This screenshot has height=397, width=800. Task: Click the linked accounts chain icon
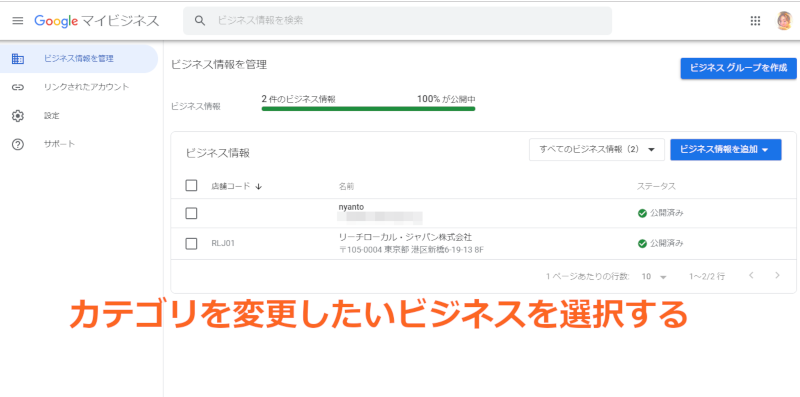18,87
